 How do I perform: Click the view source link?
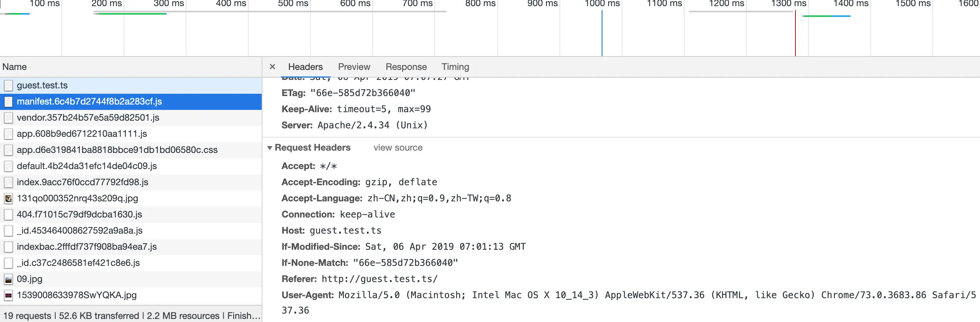pyautogui.click(x=398, y=148)
